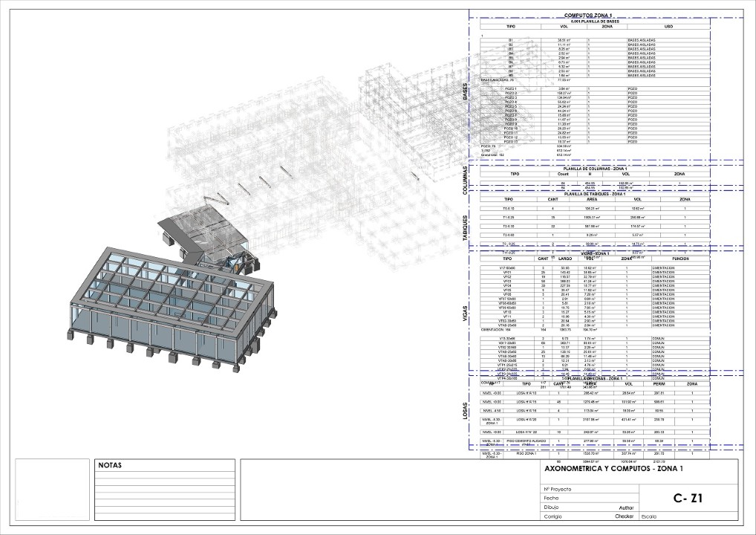Select PLANILLA DE TABIQUES - ZONA 1 title
Viewport: 756px width, 535px height.
click(590, 193)
